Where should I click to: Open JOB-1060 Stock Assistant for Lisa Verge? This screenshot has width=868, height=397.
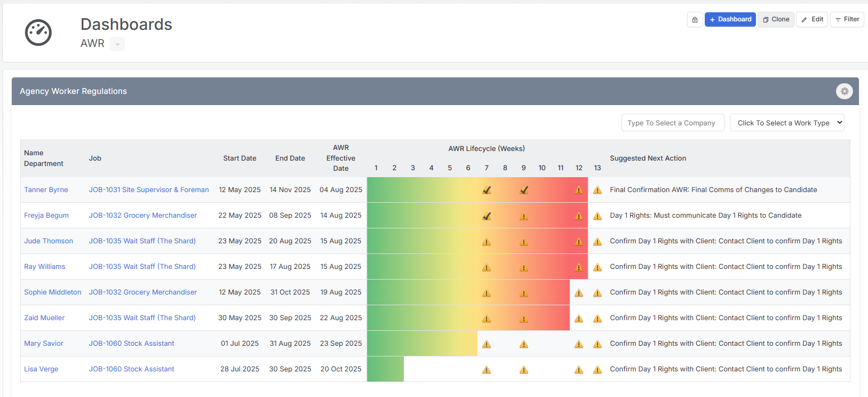tap(132, 369)
